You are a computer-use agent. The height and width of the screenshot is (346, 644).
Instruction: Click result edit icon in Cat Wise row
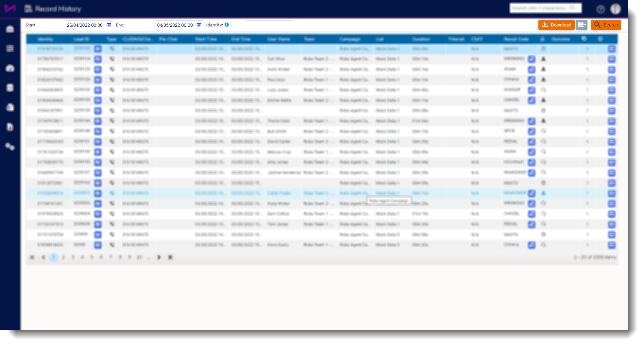(x=532, y=59)
